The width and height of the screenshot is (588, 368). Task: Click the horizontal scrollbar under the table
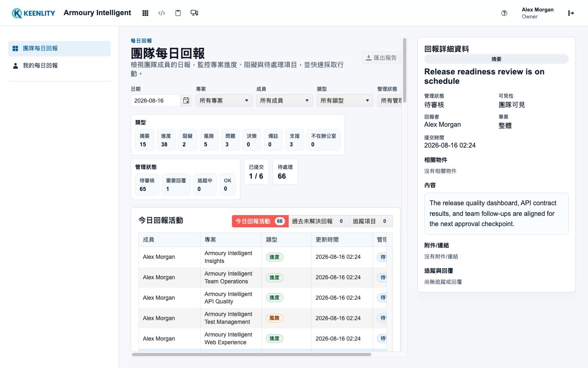(252, 355)
